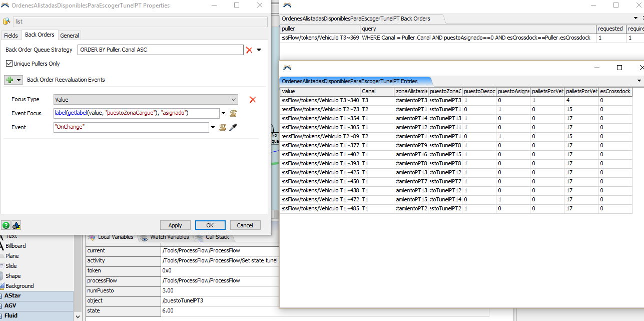
Task: Remove the Back Order Queue Strategy with red X
Action: [x=249, y=50]
